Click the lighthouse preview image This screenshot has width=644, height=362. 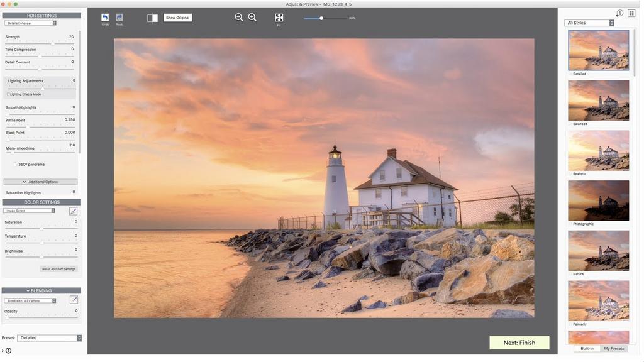(x=324, y=178)
